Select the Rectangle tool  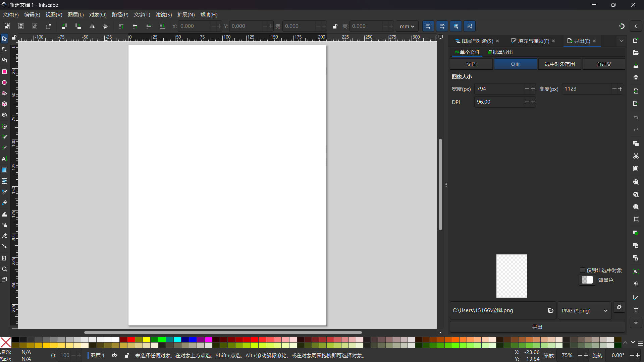coord(4,72)
